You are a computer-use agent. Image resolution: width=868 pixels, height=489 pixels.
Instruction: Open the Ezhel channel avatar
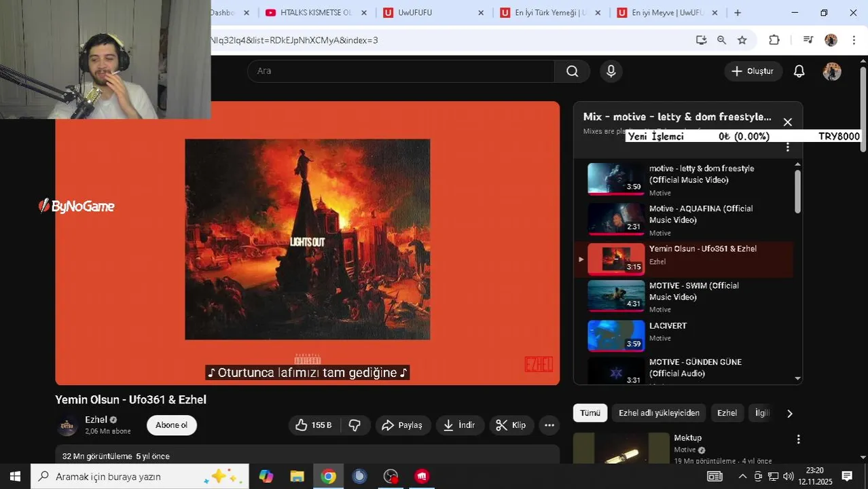(x=67, y=425)
